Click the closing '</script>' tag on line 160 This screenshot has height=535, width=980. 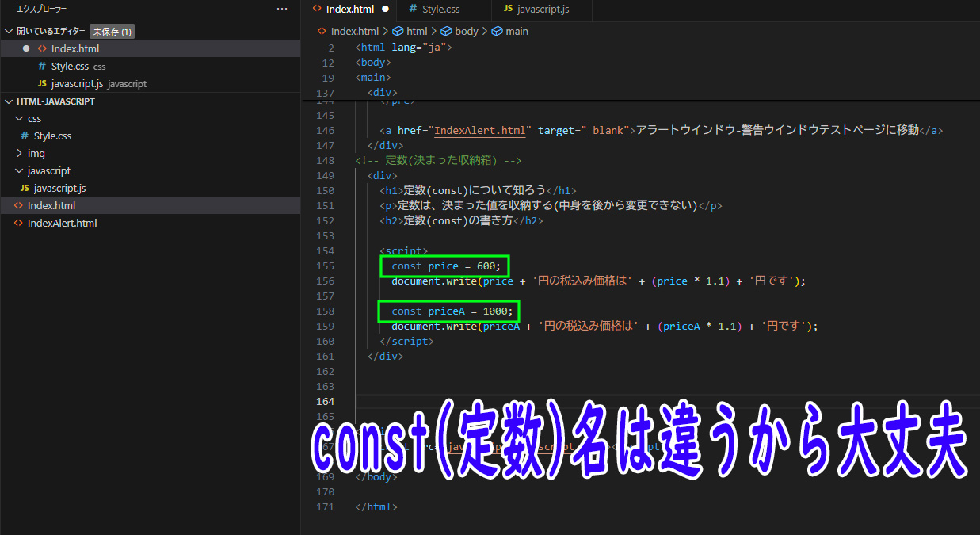click(x=406, y=342)
